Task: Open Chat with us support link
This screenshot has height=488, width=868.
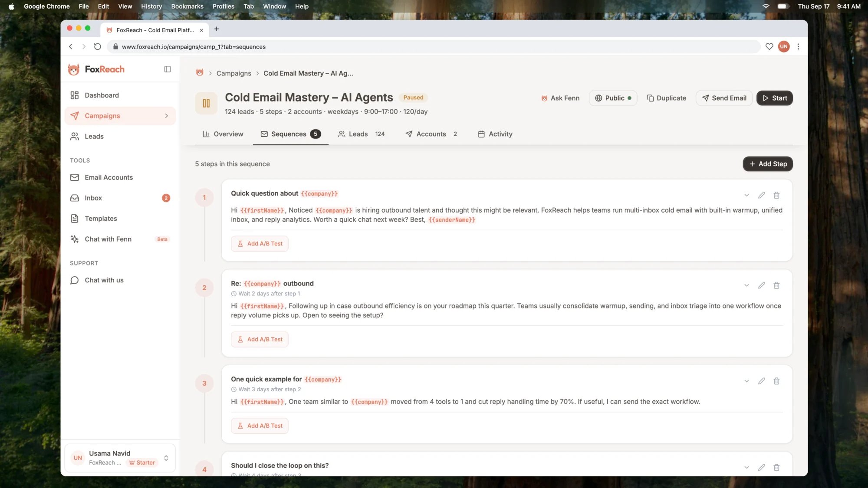Action: click(x=120, y=280)
